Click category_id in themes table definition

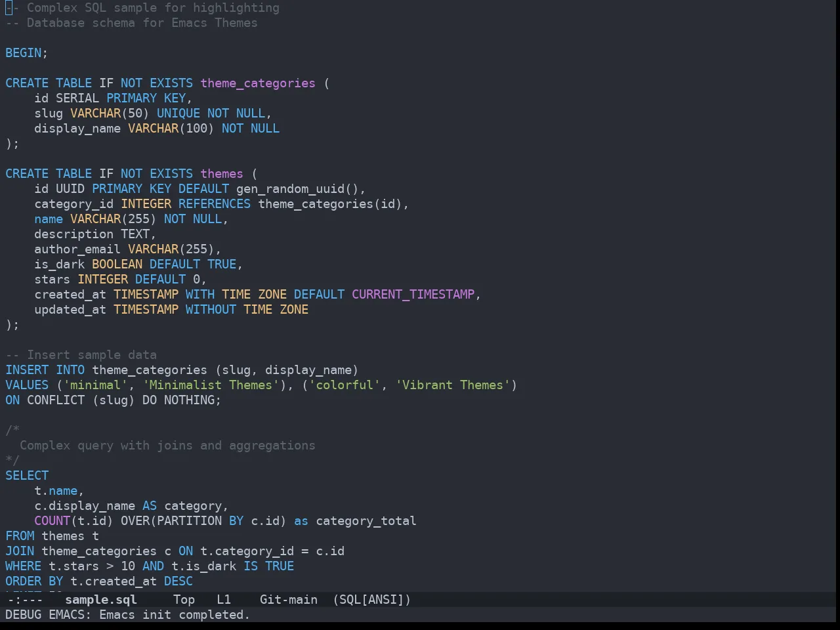pos(74,204)
